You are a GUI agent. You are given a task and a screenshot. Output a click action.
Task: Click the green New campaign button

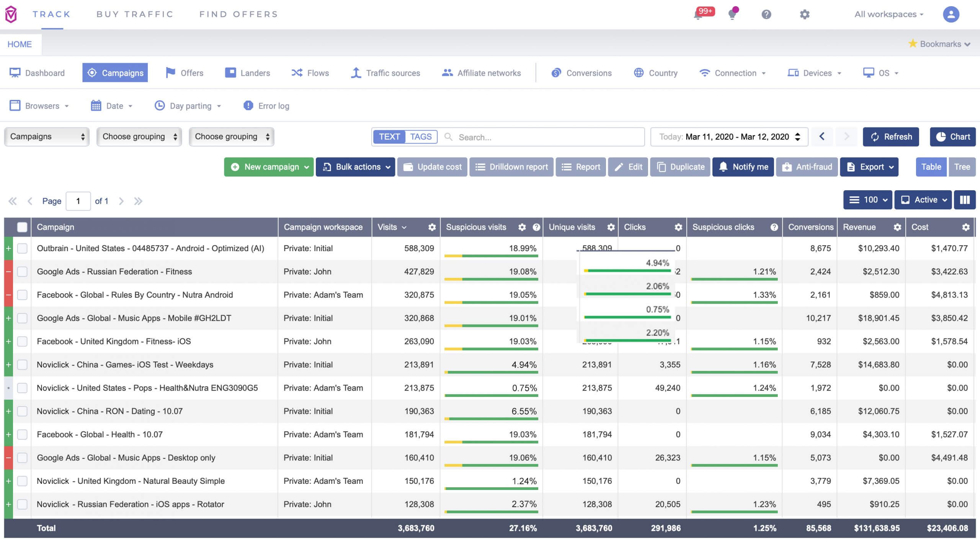click(268, 167)
